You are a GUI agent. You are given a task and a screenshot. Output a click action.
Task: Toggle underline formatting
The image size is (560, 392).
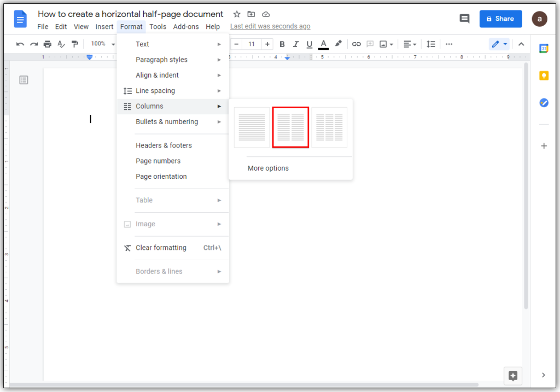pos(309,44)
